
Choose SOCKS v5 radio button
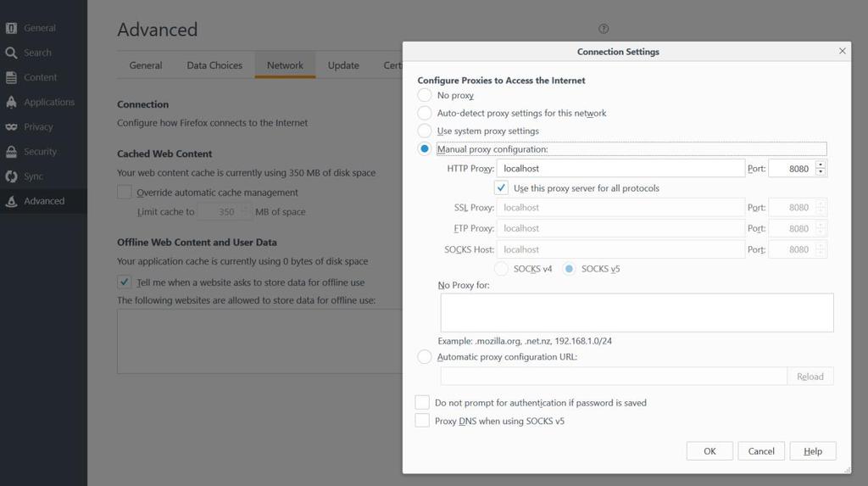point(569,269)
